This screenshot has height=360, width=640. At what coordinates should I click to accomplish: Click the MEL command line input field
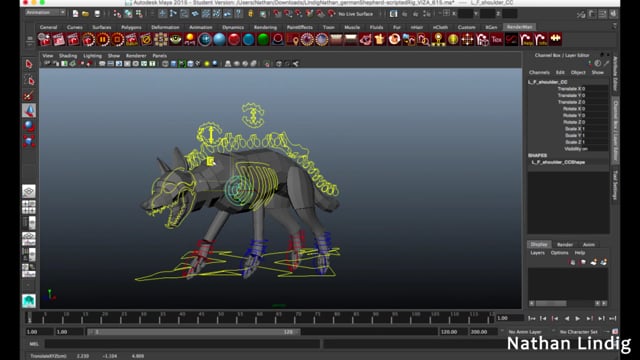coord(182,344)
